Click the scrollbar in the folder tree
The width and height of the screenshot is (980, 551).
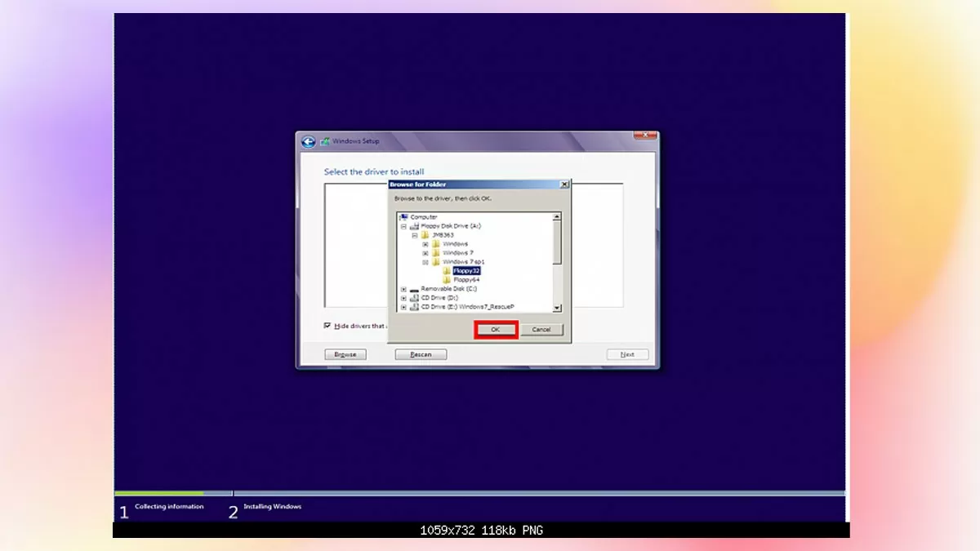[x=555, y=240]
